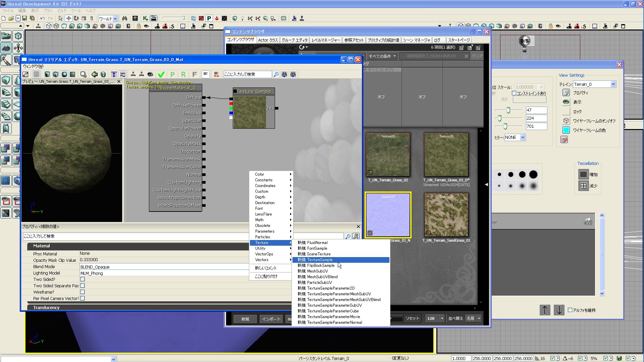The image size is (644, 362).
Task: Open the テレイン Terrain_0 dropdown
Action: [613, 84]
